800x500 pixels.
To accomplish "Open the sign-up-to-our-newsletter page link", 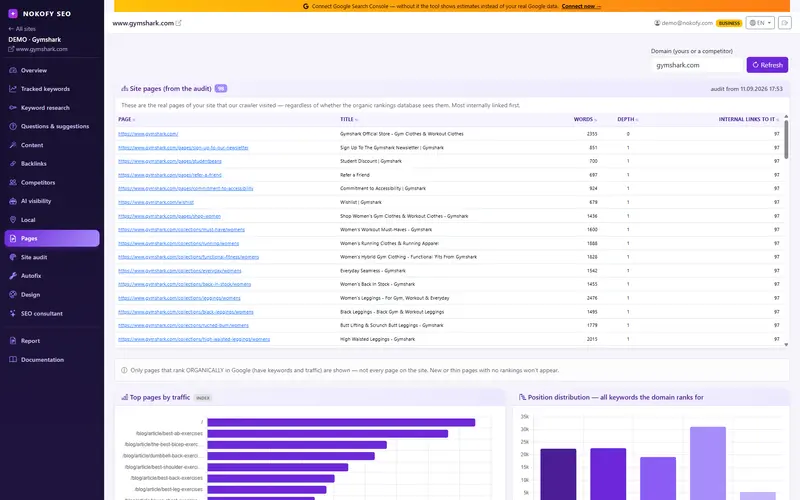I will pyautogui.click(x=183, y=147).
